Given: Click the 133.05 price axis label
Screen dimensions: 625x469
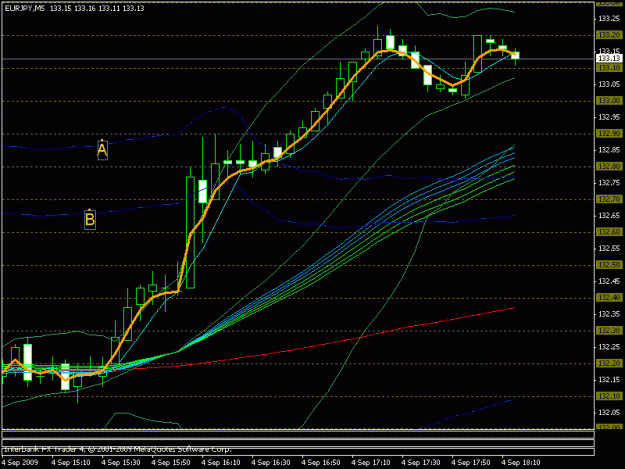Looking at the screenshot, I should pos(609,84).
